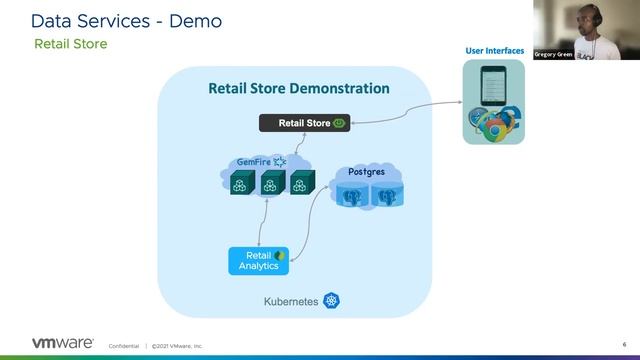Image resolution: width=640 pixels, height=360 pixels.
Task: Click the GemFire label text
Action: pyautogui.click(x=253, y=162)
